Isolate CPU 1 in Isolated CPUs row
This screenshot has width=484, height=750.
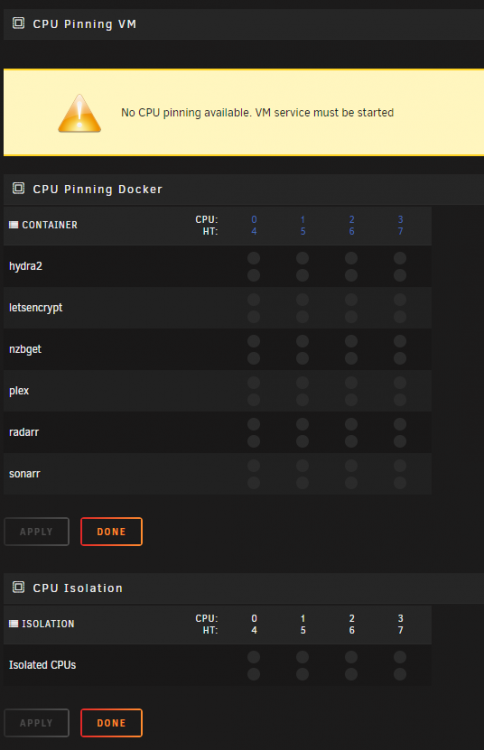coord(303,657)
